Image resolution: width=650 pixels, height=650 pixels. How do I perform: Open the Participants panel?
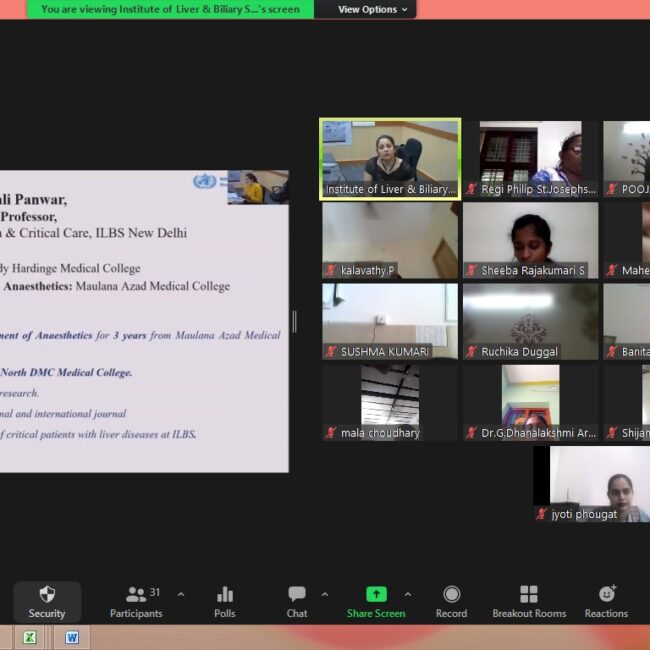(136, 602)
